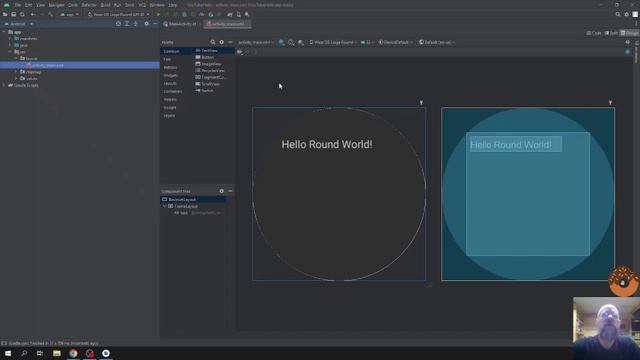This screenshot has width=640, height=360.
Task: Expand Gradle Scripts node
Action: [x=4, y=85]
